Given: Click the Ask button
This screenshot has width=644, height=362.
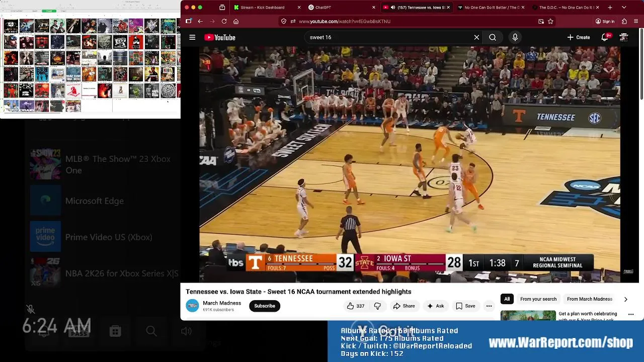Looking at the screenshot, I should (x=436, y=306).
